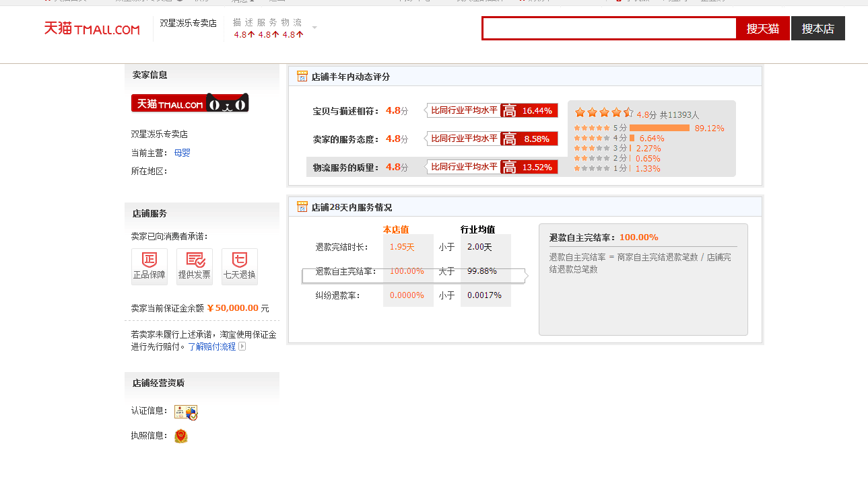Select the 卖家的服务态度 rating row
This screenshot has height=477, width=868.
click(x=432, y=139)
